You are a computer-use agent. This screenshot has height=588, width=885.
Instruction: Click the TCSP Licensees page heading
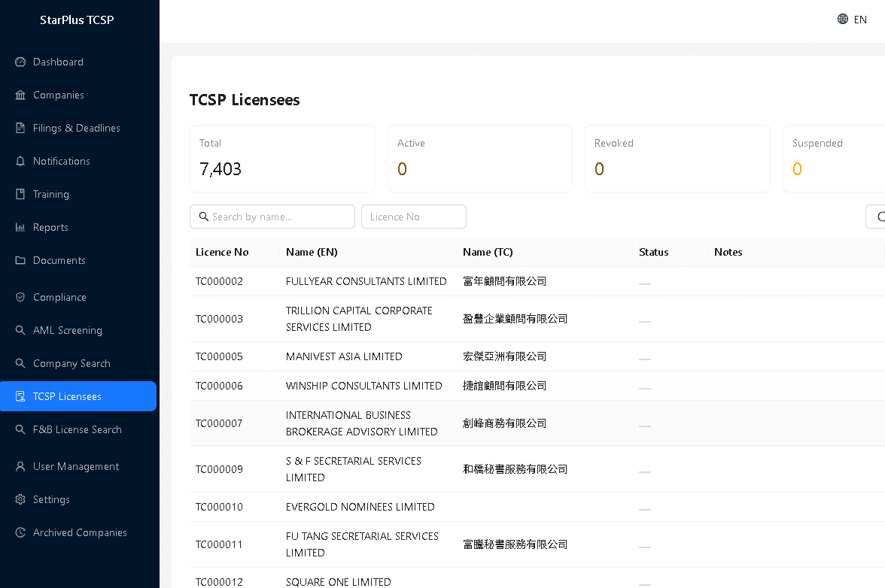click(245, 100)
